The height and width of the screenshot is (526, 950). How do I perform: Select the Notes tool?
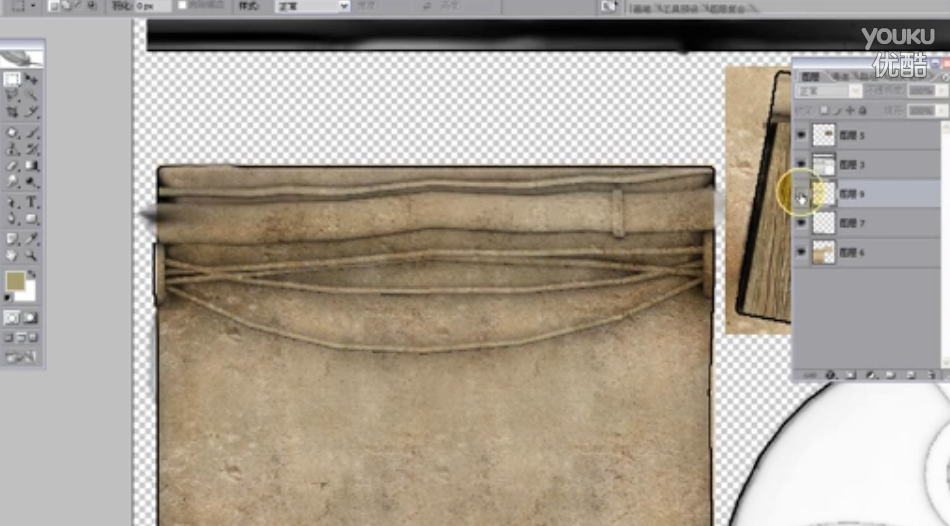click(12, 239)
